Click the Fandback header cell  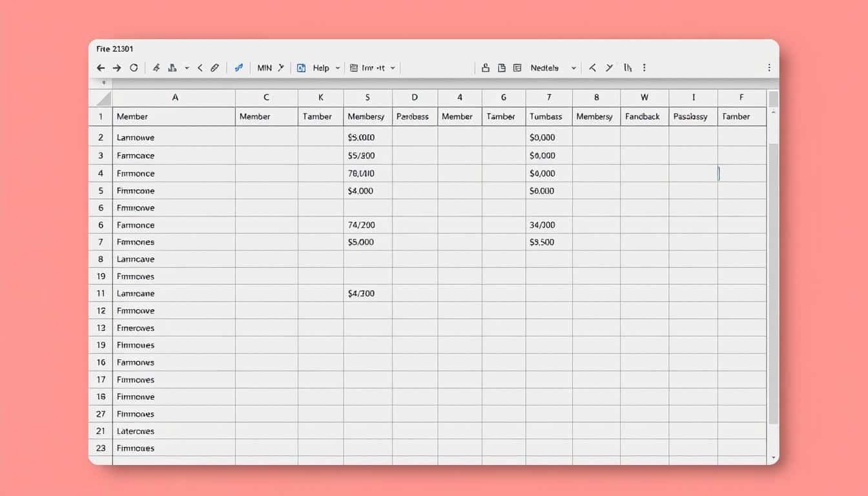645,117
